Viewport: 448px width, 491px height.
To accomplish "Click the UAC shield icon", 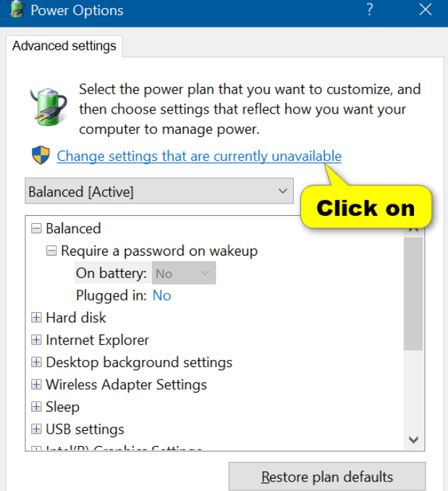I will coord(41,156).
